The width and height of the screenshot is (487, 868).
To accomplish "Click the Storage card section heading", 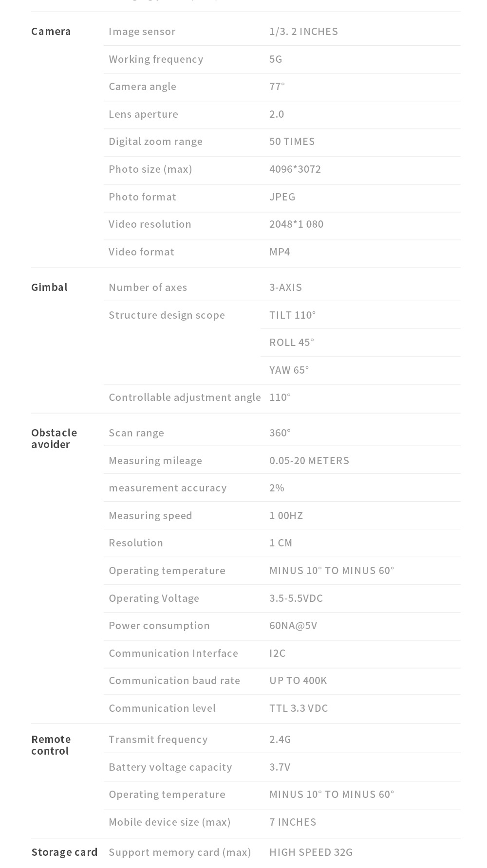I will point(64,852).
